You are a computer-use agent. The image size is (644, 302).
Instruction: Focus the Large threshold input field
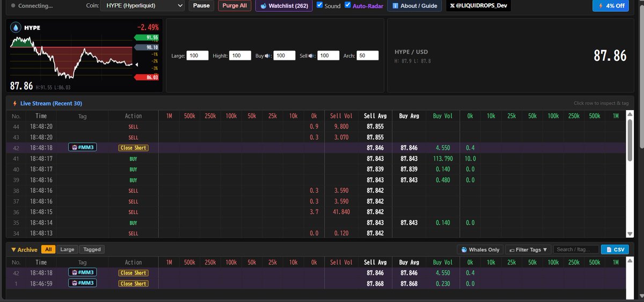[197, 56]
